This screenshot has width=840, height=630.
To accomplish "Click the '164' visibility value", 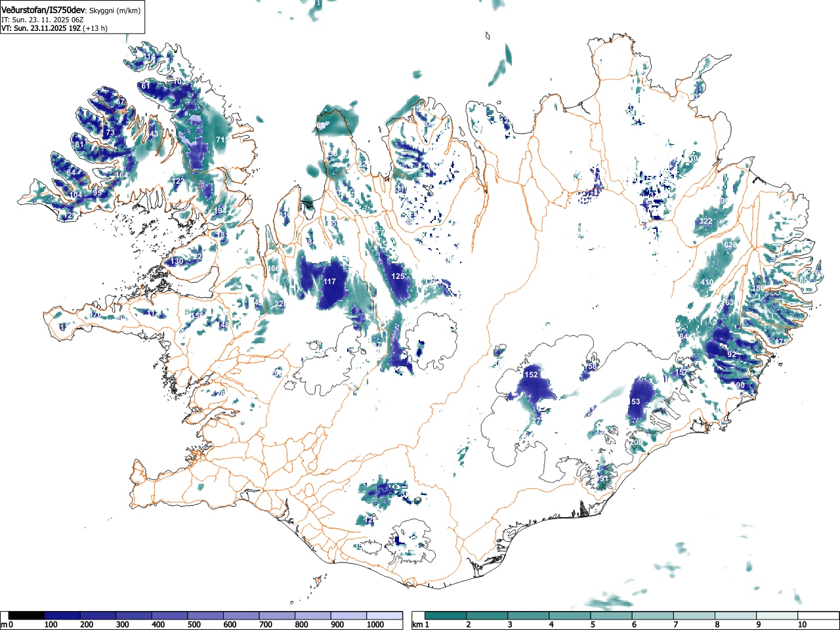I will [123, 175].
